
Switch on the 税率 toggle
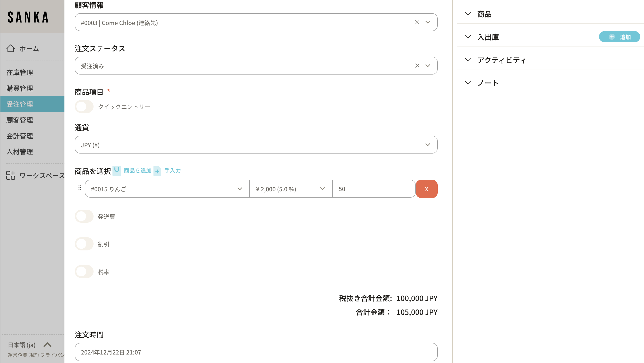pos(84,272)
